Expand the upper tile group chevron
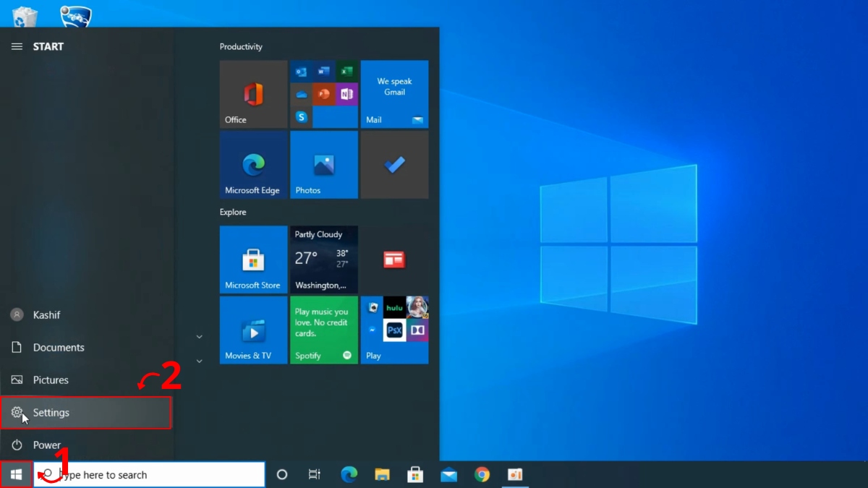The height and width of the screenshot is (488, 868). (200, 337)
